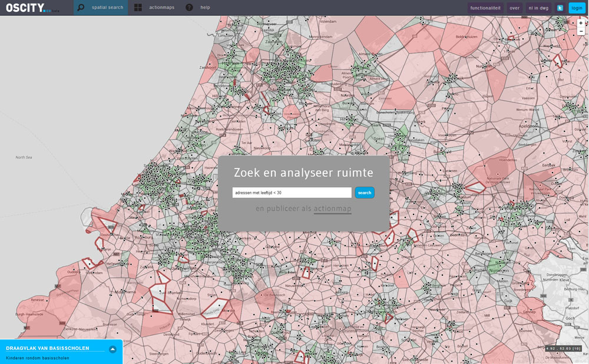Zoom in the map with plus button
This screenshot has height=364, width=589.
coord(581,23)
